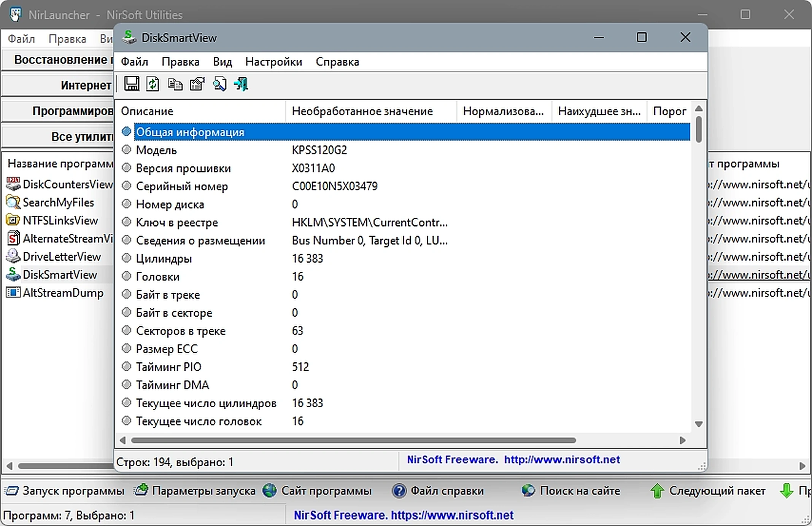812x526 pixels.
Task: Select SearchMyFiles in the program list
Action: (58, 202)
